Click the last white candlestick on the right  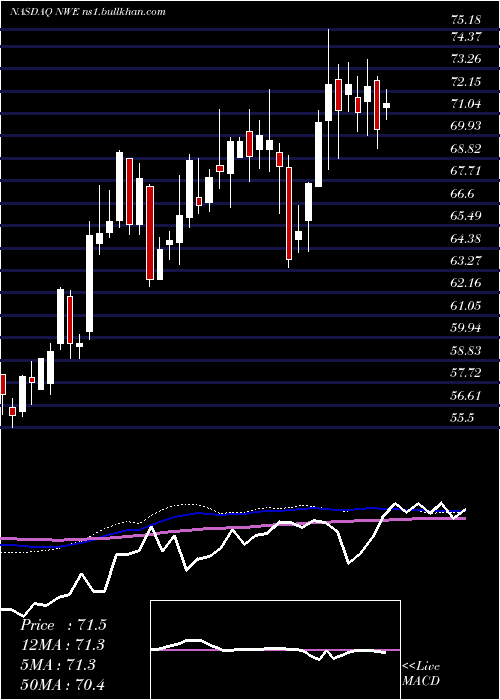[387, 105]
